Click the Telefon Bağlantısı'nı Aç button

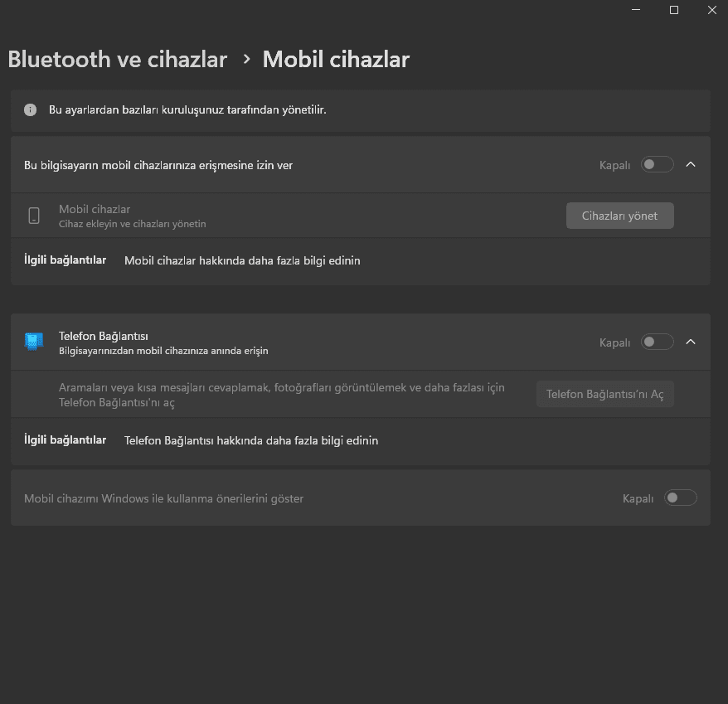point(605,394)
